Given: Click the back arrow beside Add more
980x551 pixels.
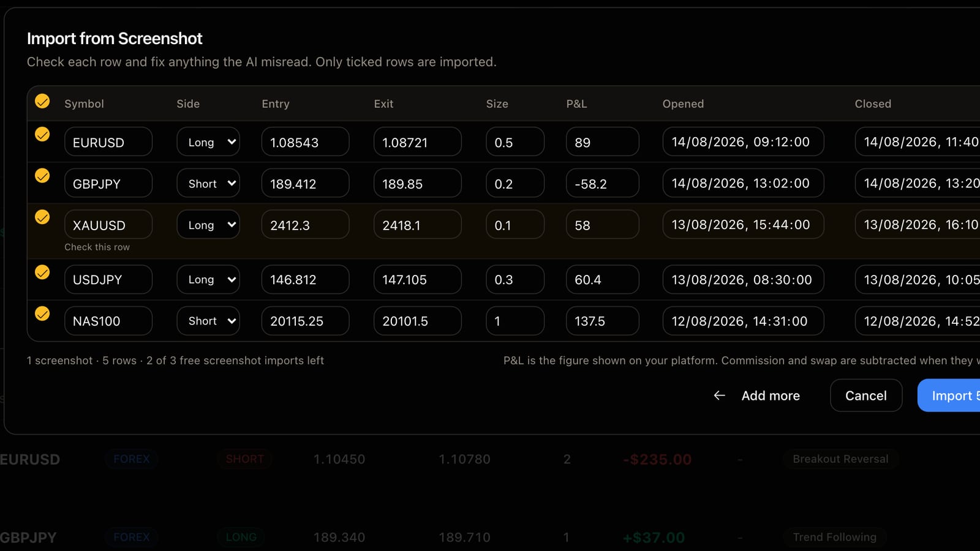Looking at the screenshot, I should (720, 395).
